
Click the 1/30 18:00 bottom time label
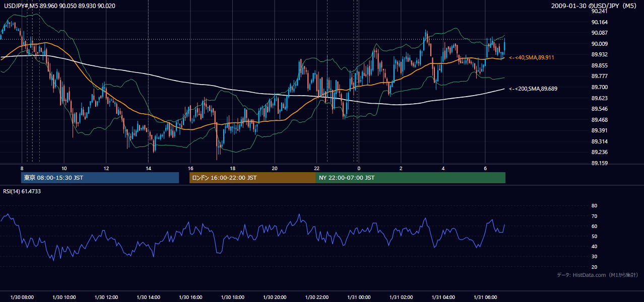pyautogui.click(x=232, y=297)
